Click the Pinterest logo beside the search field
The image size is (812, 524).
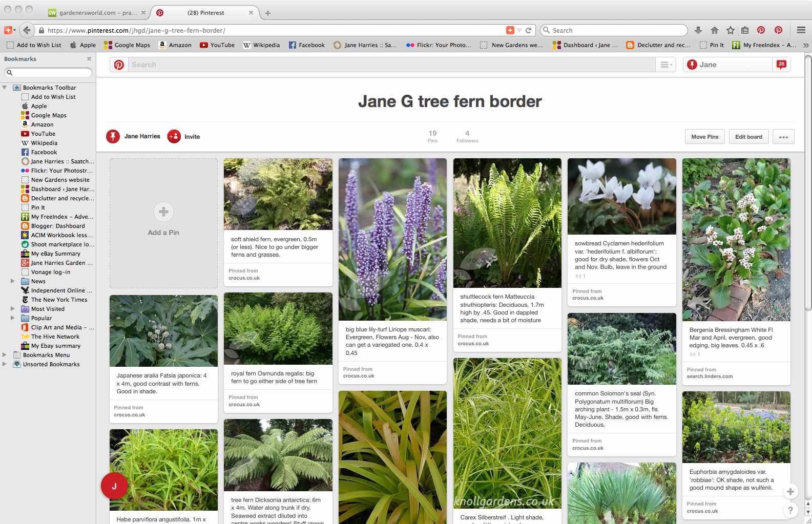pos(119,65)
